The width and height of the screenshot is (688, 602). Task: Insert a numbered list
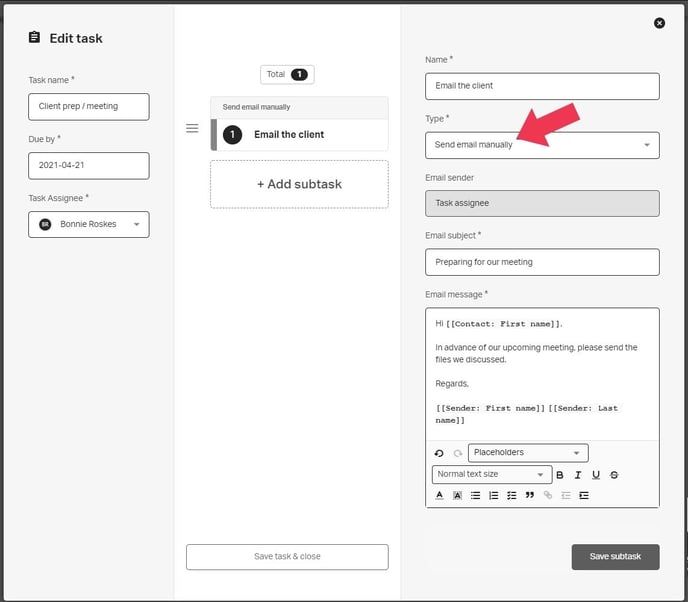[x=493, y=495]
